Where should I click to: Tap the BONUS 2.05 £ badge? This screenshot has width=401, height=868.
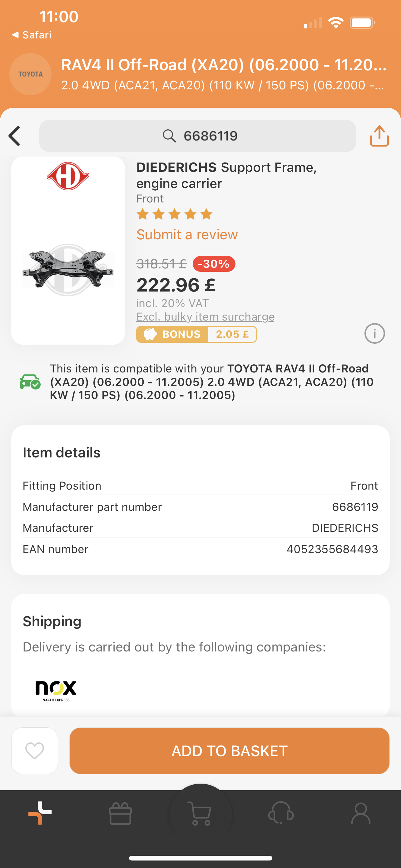coord(196,334)
